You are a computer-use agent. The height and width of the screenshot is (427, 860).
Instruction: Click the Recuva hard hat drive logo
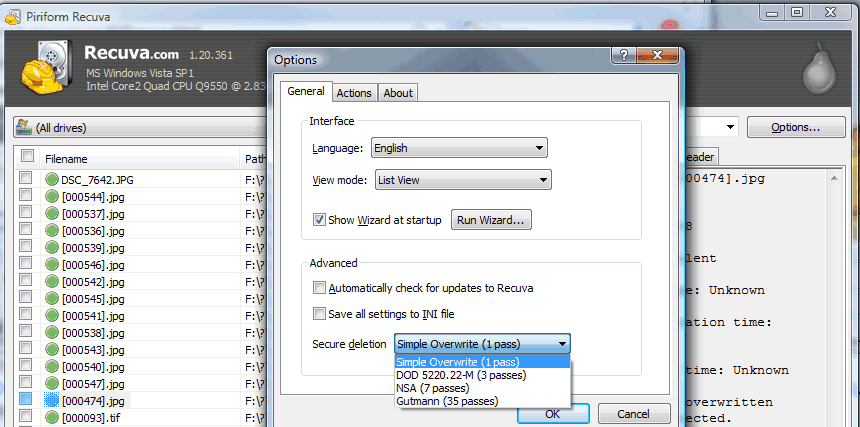[x=46, y=66]
